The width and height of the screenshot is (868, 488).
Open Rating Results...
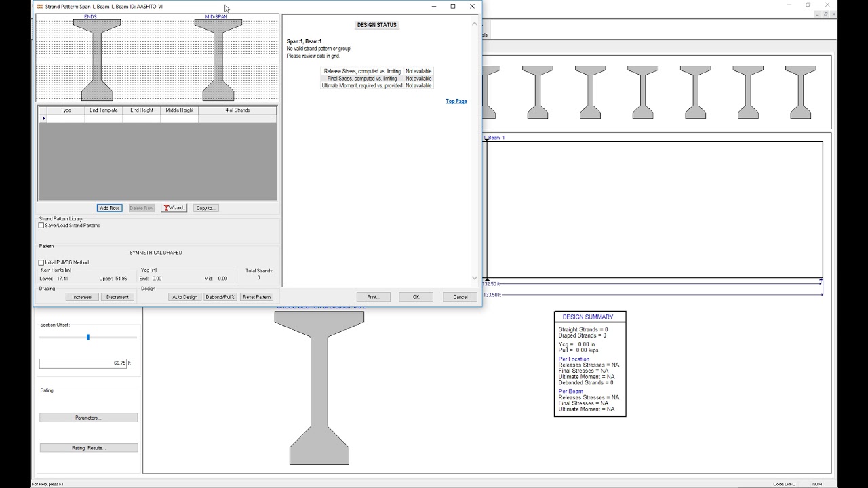click(x=88, y=448)
